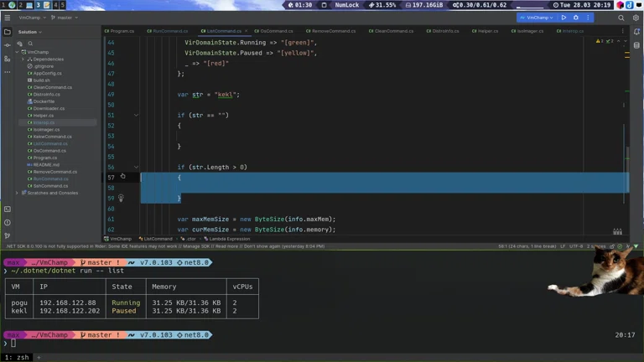Click the read-only lock icon in status bar
The height and width of the screenshot is (362, 644).
coord(612,246)
